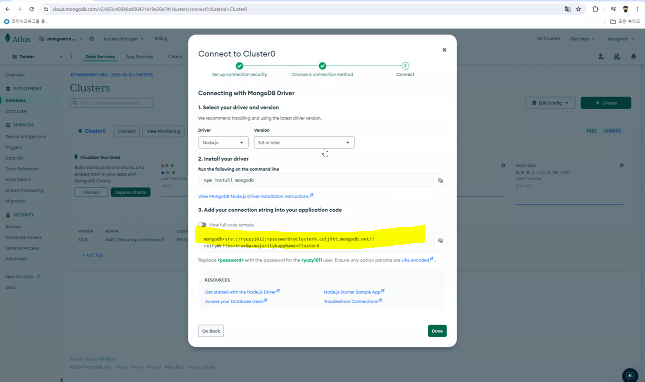Click the Dismiss button on charts banner
Image resolution: width=645 pixels, height=382 pixels.
point(91,192)
